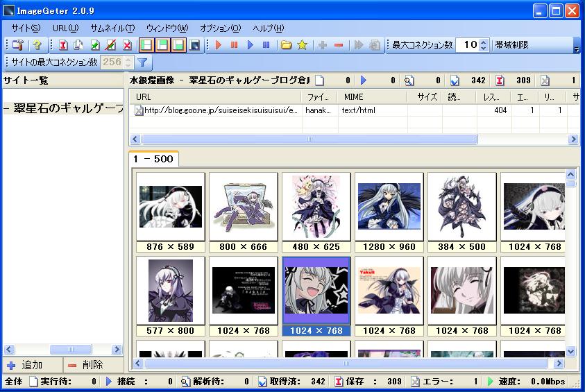Select the 1 - 500 thumbnail tab
This screenshot has width=585, height=392.
pos(153,159)
